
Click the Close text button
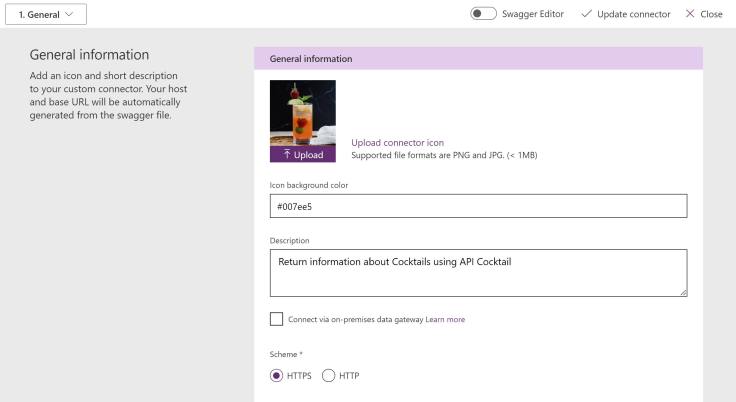click(711, 14)
